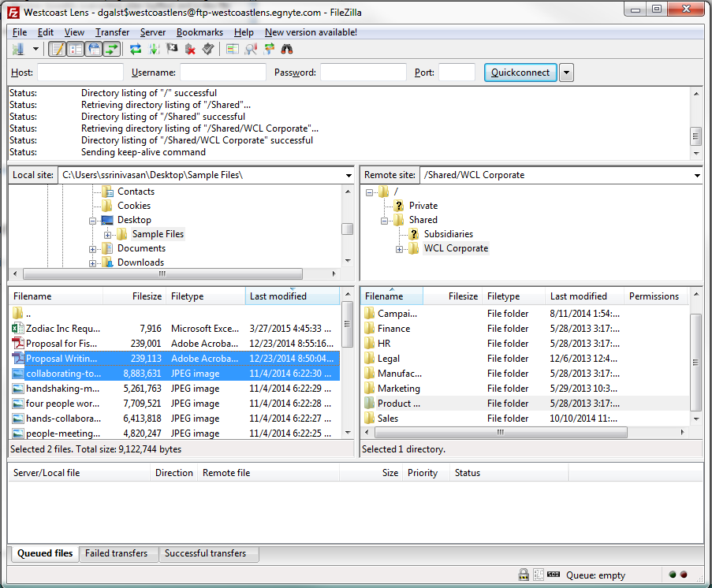This screenshot has width=712, height=588.
Task: Open the Bookmarks menu
Action: [199, 32]
